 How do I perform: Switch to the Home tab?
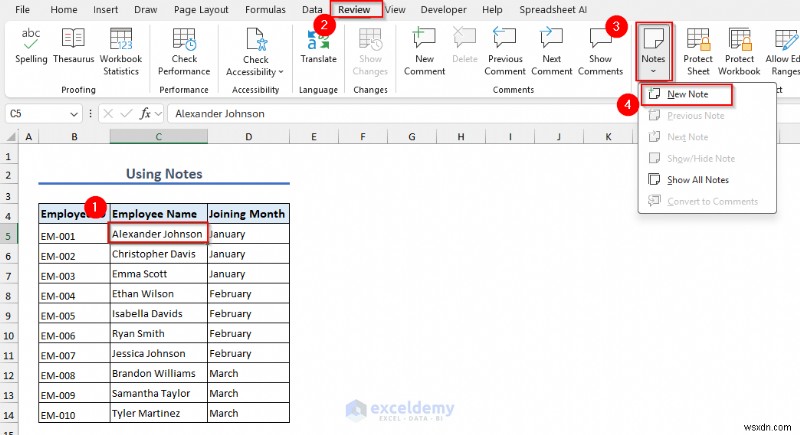[64, 10]
